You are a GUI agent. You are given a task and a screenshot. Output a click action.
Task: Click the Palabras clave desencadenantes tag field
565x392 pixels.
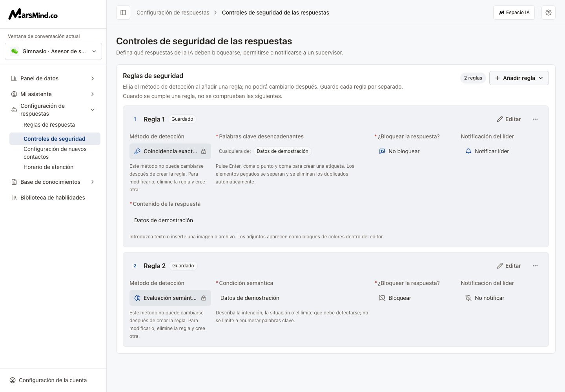tap(292, 151)
